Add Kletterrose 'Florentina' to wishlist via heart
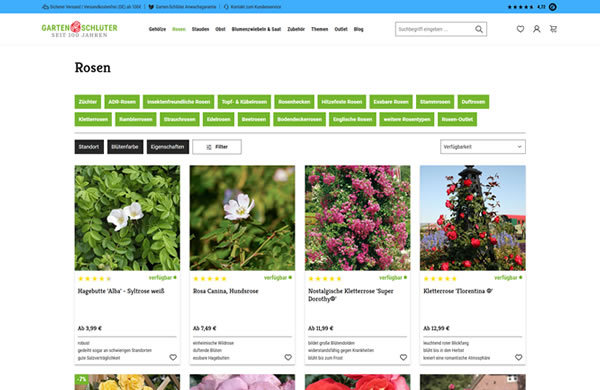Viewport: 600px width, 390px height. pos(518,357)
